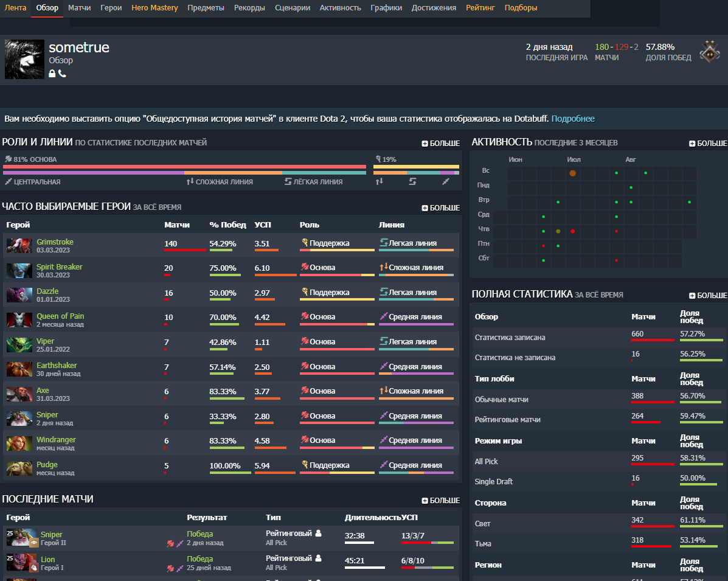Open the Матчи tab

tap(80, 8)
